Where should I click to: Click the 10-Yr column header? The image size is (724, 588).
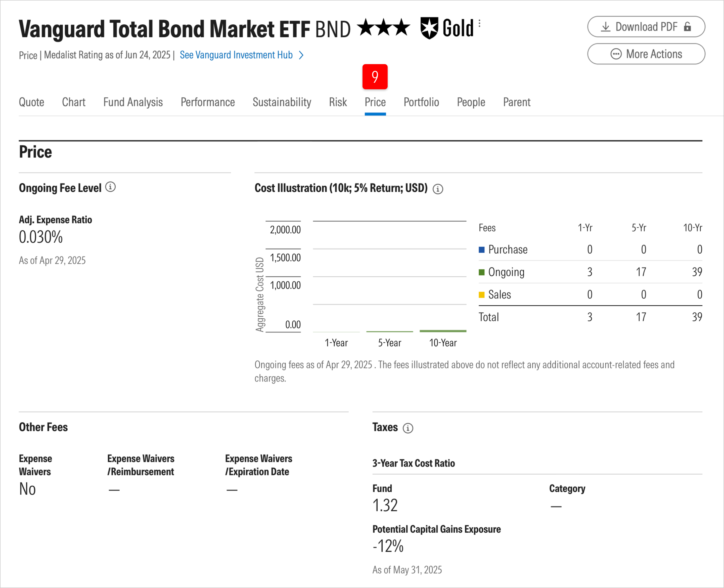coord(693,228)
